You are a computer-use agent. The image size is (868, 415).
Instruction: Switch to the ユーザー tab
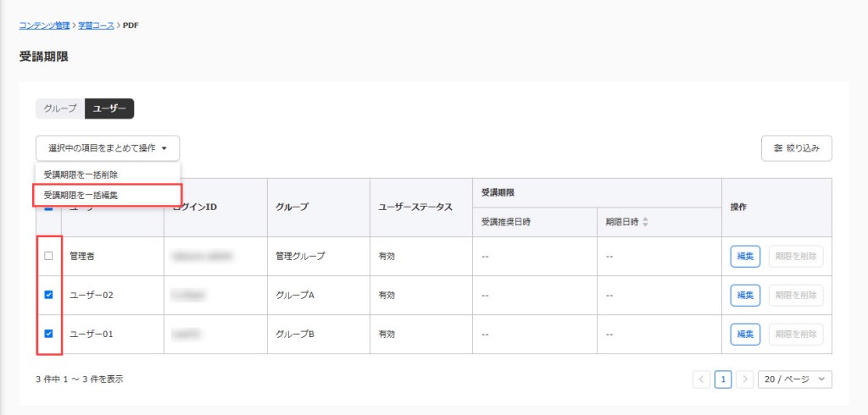[x=109, y=108]
